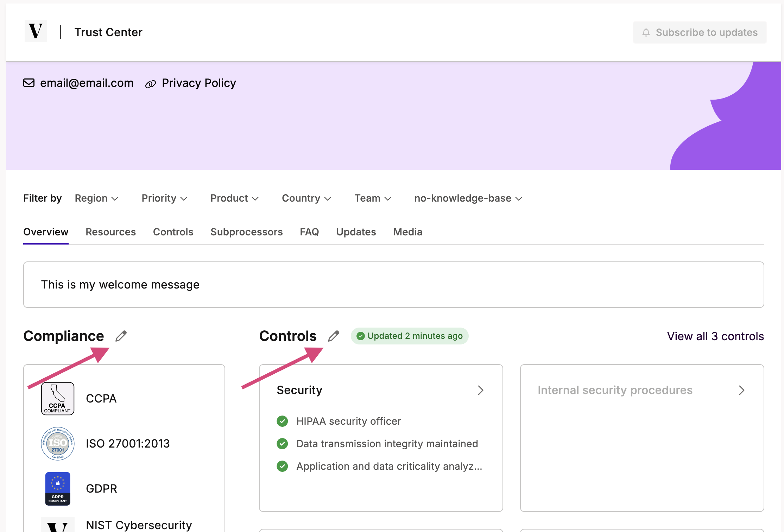Click the Compliance heading
Screen dimensions: 784x532
tap(64, 336)
